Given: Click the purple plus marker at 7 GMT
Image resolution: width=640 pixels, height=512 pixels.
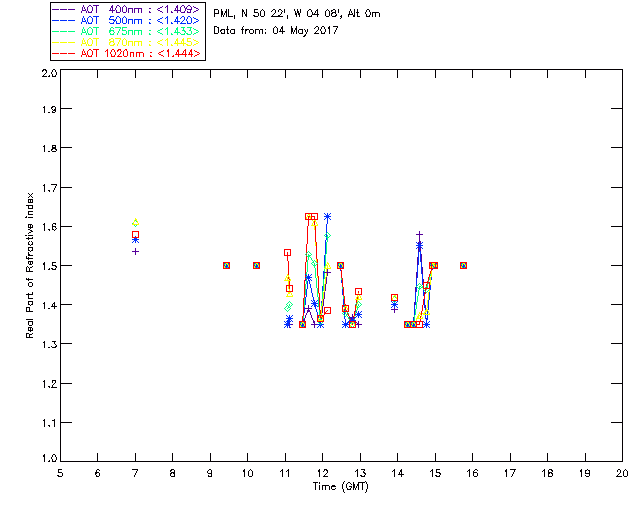Looking at the screenshot, I should [136, 252].
